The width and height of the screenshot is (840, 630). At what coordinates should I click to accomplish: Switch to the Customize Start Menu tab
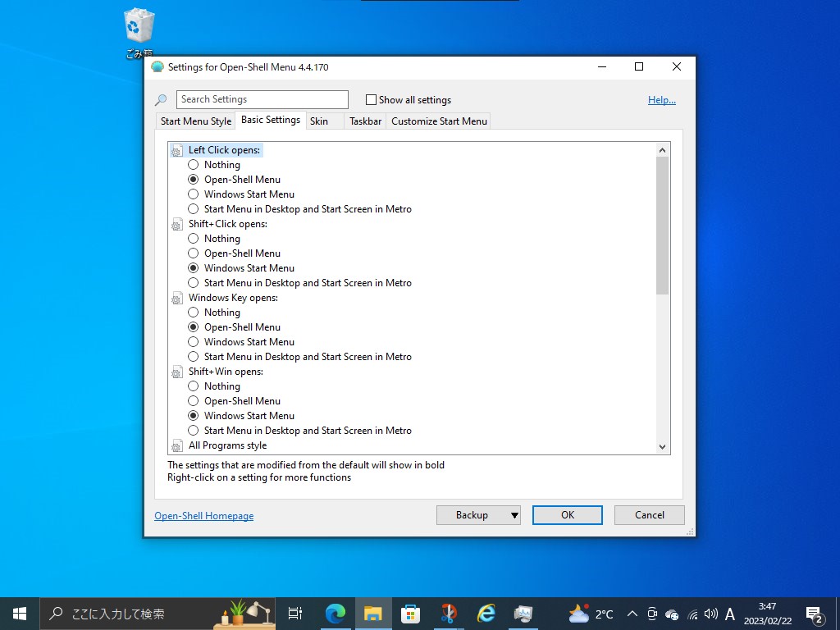tap(439, 121)
